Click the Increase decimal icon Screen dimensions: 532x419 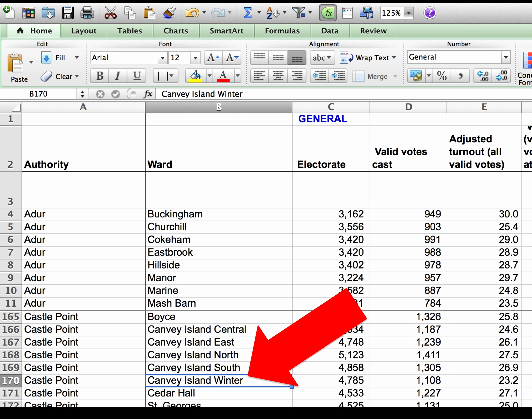point(483,76)
